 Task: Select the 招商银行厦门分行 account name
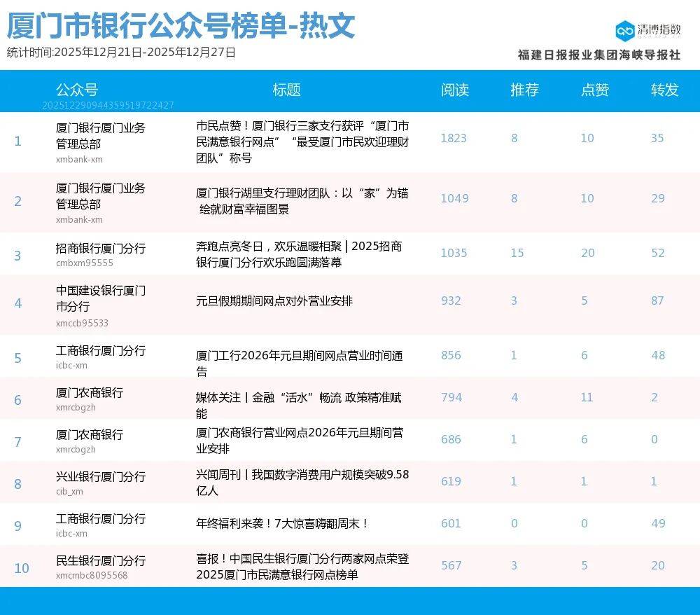coord(101,249)
